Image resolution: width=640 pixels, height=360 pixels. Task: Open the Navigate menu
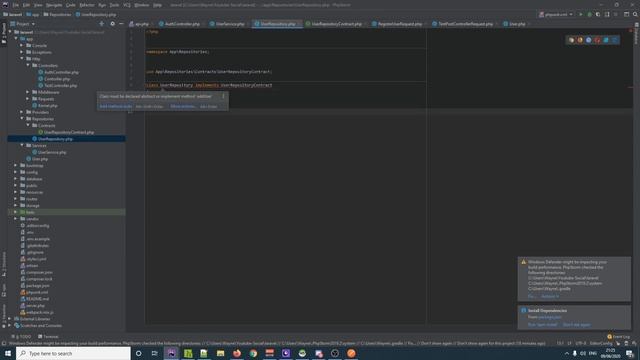coord(54,5)
